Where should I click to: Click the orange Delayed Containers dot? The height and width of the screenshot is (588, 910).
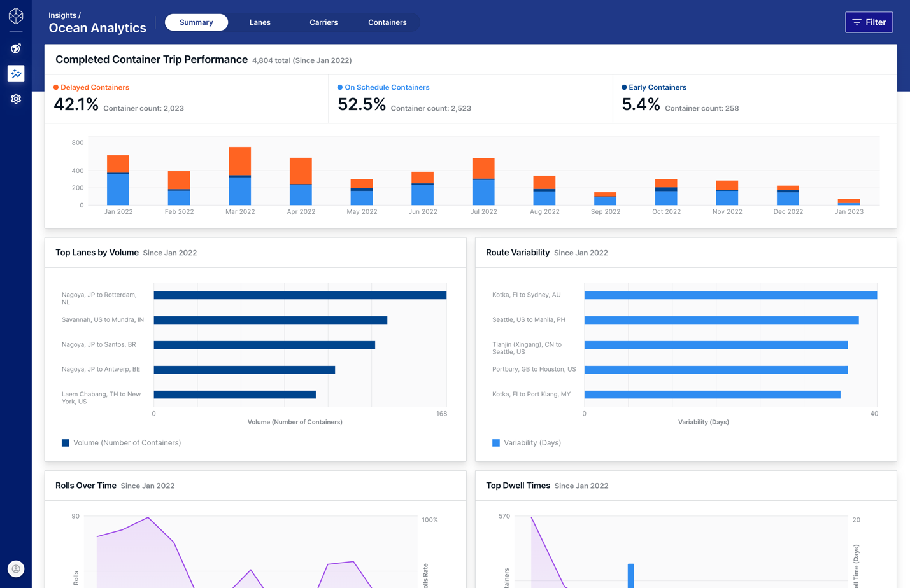(x=56, y=87)
